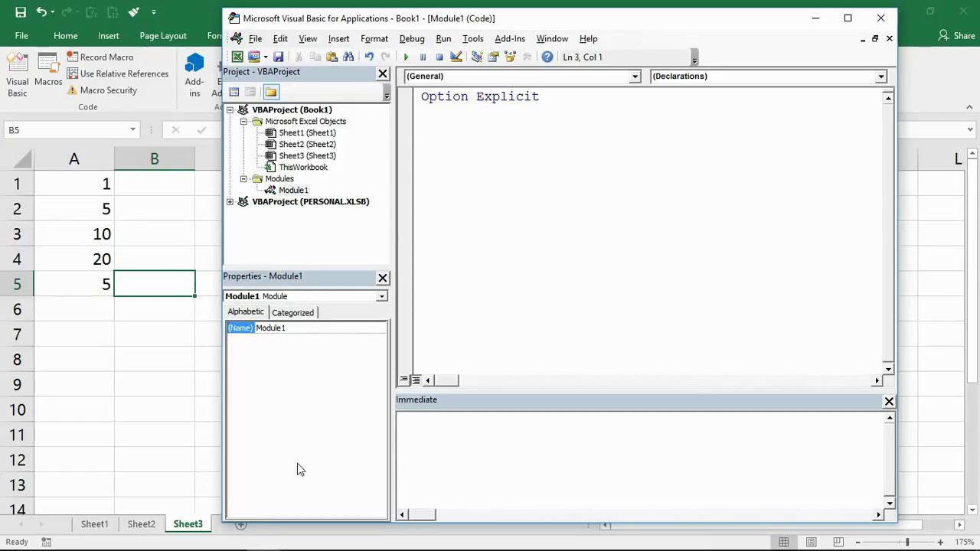This screenshot has width=980, height=551.
Task: Click Record Macro in Code group
Action: pos(100,57)
